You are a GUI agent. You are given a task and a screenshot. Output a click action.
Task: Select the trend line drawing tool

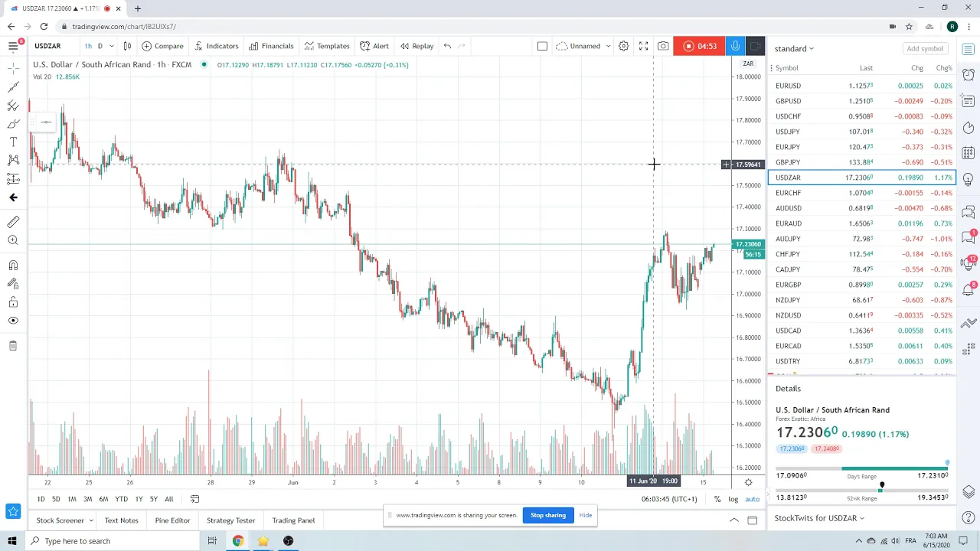[13, 87]
